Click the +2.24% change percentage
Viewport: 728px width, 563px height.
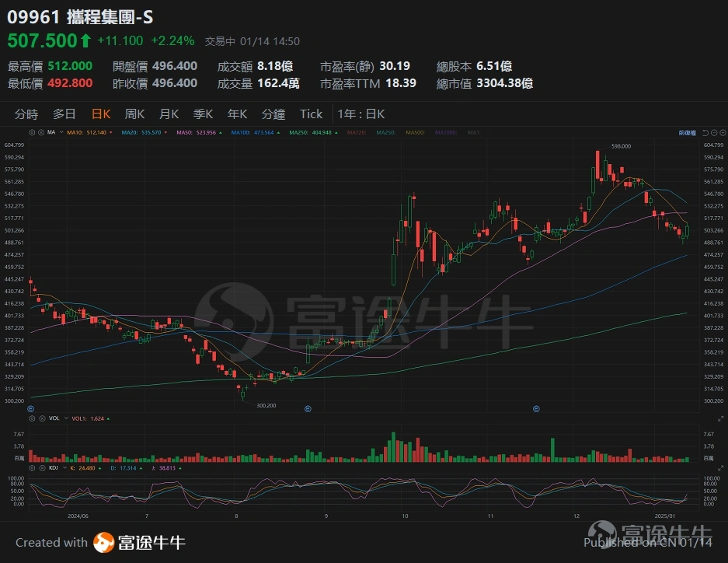[x=172, y=41]
